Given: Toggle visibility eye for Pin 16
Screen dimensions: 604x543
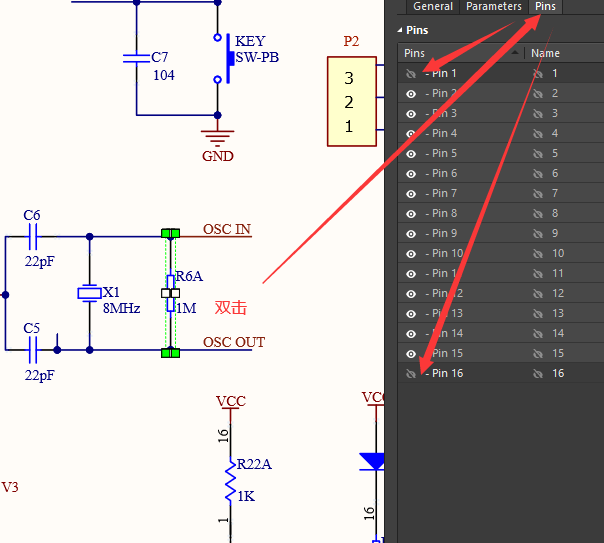Looking at the screenshot, I should (411, 374).
